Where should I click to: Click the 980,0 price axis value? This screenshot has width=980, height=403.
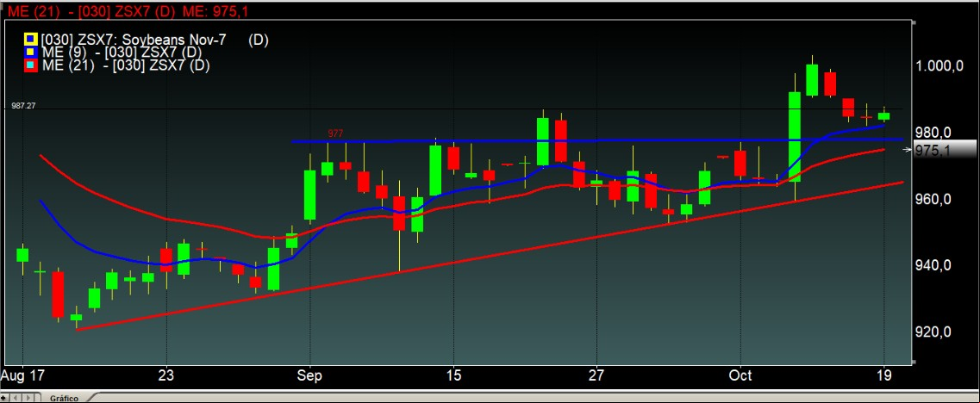point(935,132)
